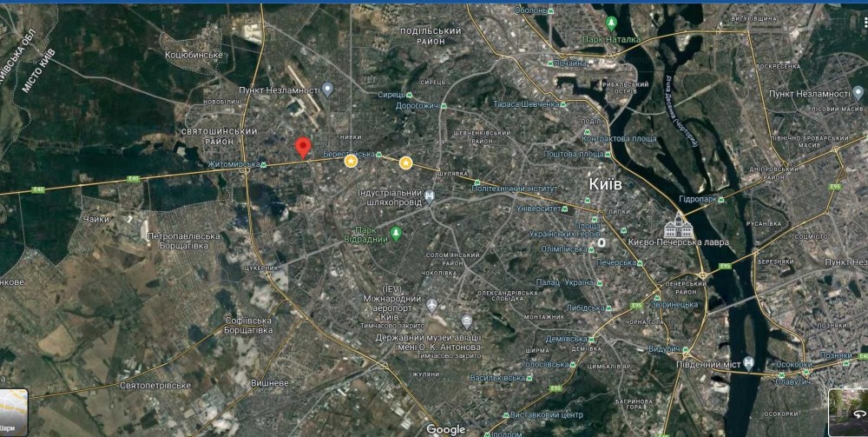The image size is (868, 437).
Task: Open Street View thumbnail at bottom right
Action: (x=848, y=412)
